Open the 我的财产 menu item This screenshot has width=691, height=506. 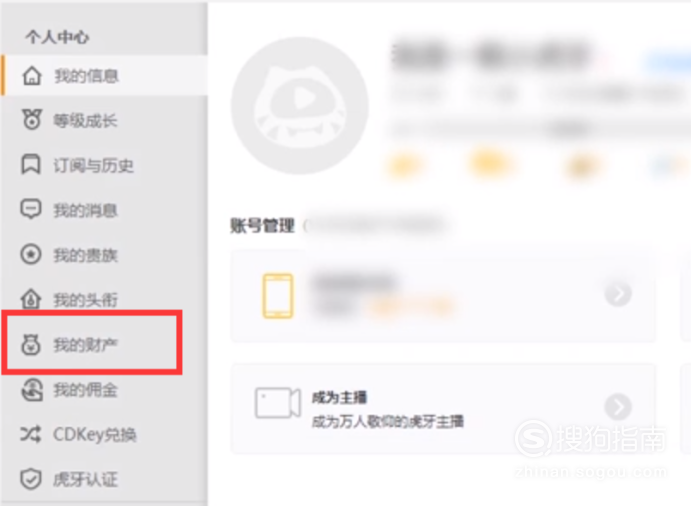(x=92, y=343)
